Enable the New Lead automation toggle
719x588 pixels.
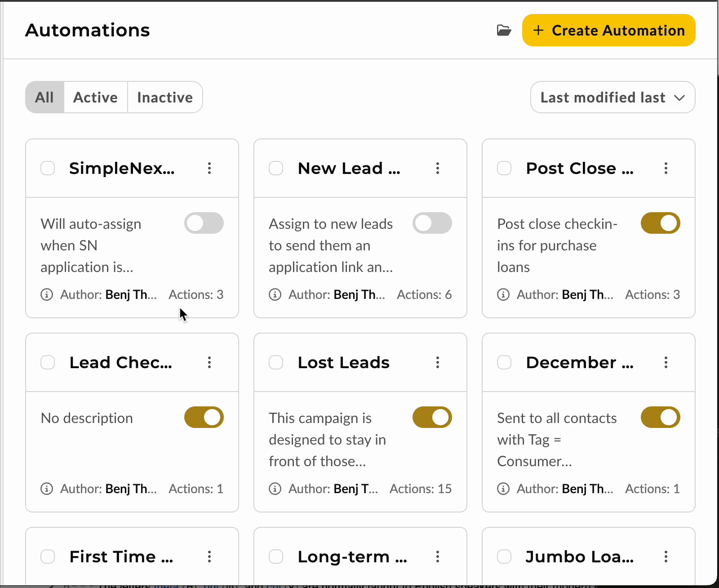pyautogui.click(x=432, y=223)
